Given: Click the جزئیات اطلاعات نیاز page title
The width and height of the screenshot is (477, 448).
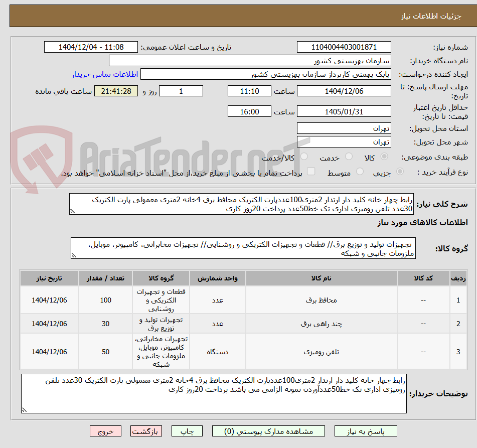Looking at the screenshot, I should pos(431,16).
